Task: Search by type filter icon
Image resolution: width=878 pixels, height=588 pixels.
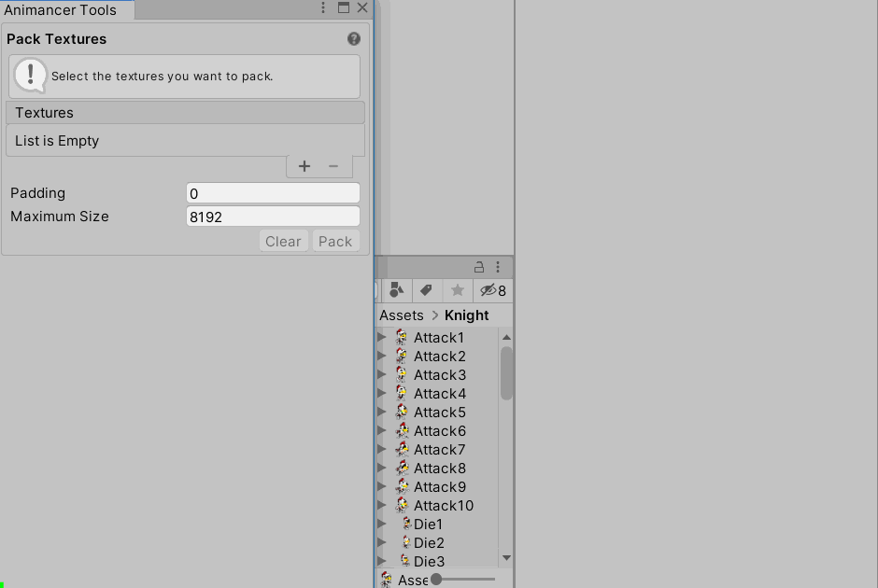Action: click(396, 290)
